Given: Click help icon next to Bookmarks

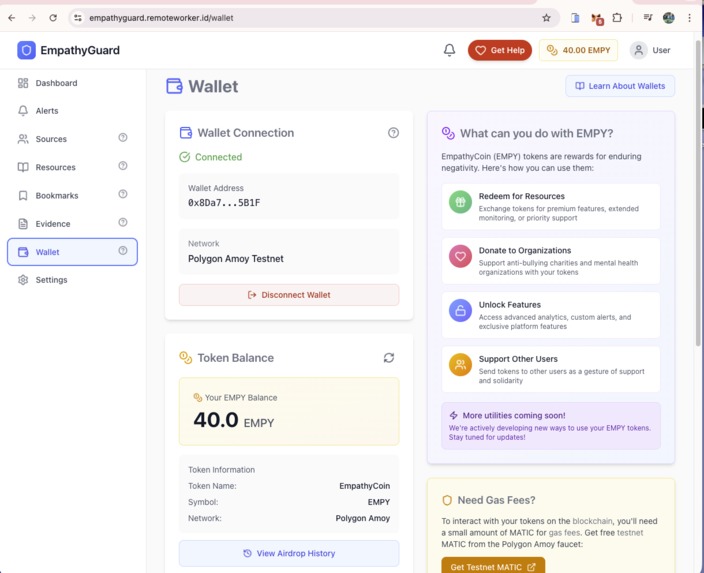Looking at the screenshot, I should pos(123,194).
